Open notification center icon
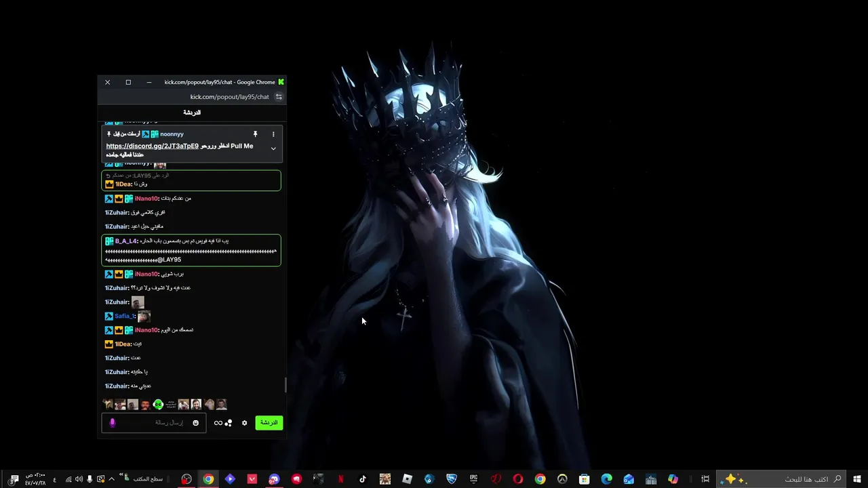The width and height of the screenshot is (868, 488). pyautogui.click(x=14, y=479)
